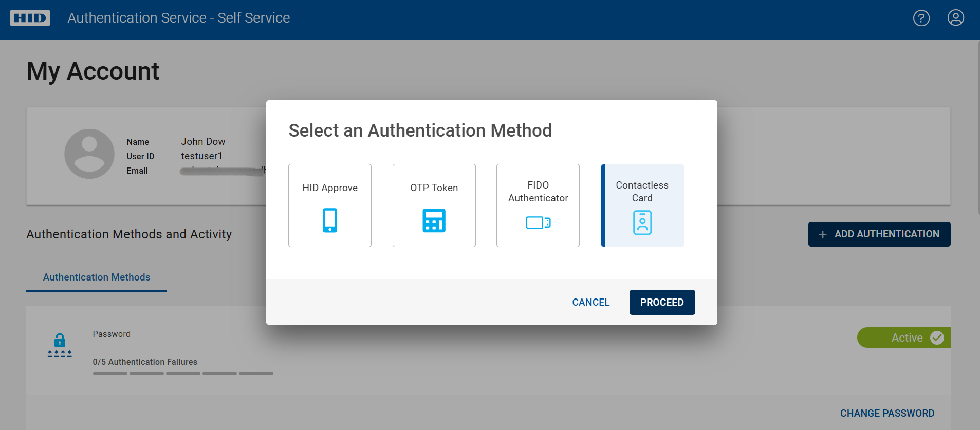Click the Change Password link

(887, 413)
